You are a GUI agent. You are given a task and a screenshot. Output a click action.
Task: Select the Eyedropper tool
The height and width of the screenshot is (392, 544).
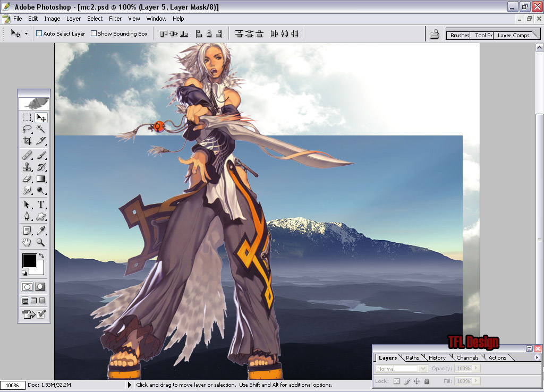tap(41, 231)
